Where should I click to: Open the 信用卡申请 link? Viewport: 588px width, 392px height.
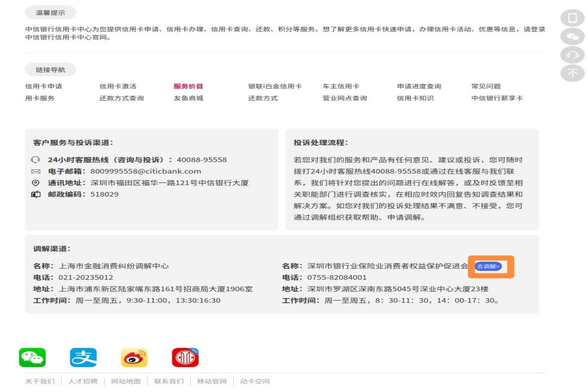pos(44,86)
